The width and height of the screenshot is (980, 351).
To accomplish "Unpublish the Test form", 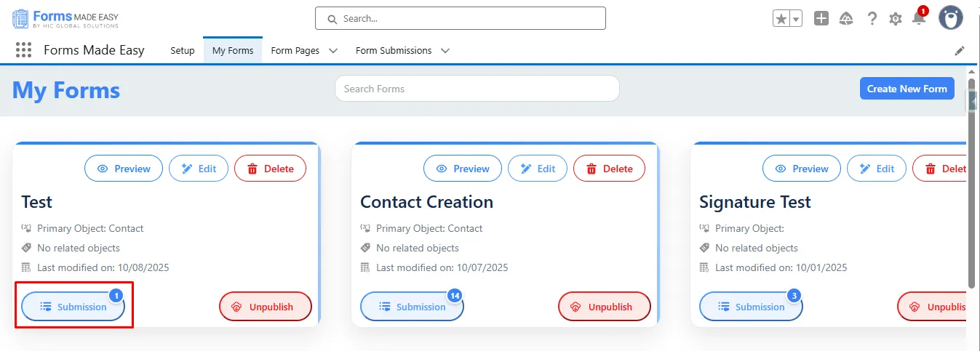I will pos(266,307).
